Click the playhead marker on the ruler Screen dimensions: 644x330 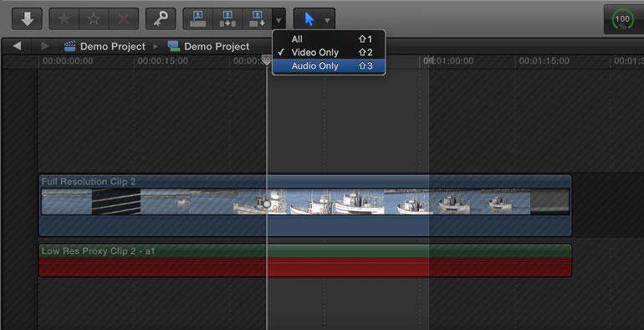(267, 60)
